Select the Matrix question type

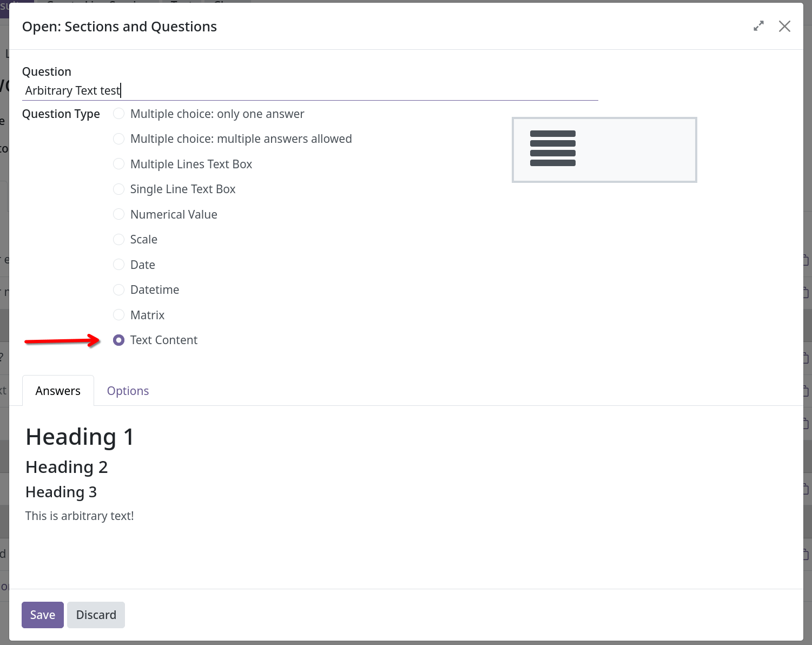pos(118,314)
